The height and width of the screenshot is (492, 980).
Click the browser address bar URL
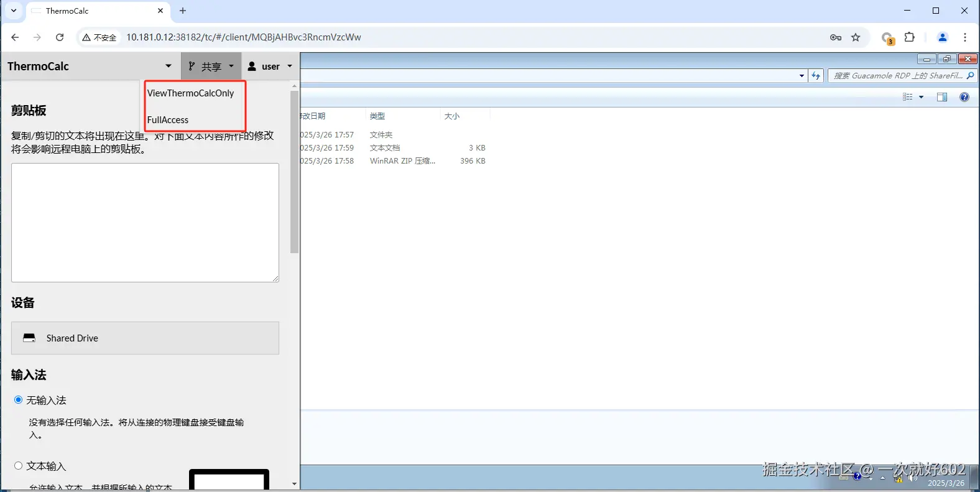tap(244, 37)
